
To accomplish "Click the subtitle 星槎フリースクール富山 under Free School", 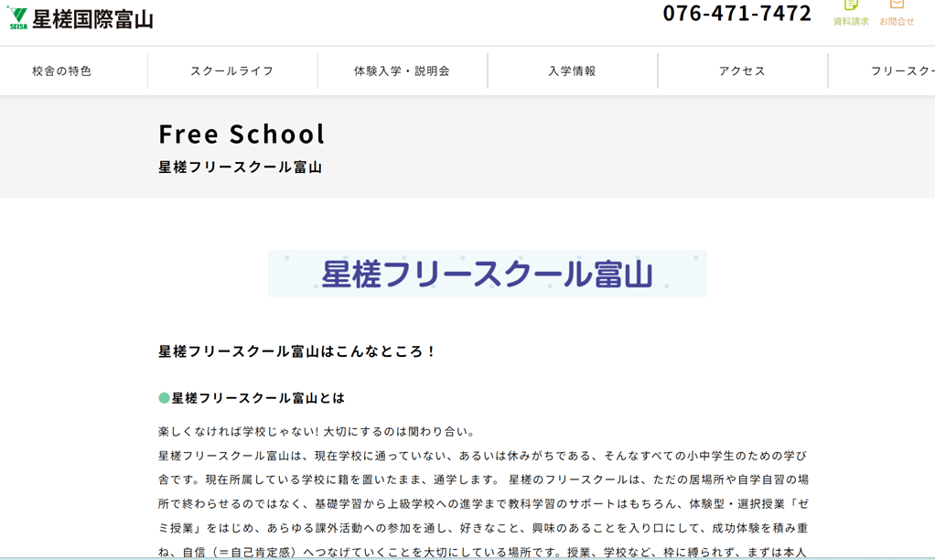I will (x=241, y=167).
